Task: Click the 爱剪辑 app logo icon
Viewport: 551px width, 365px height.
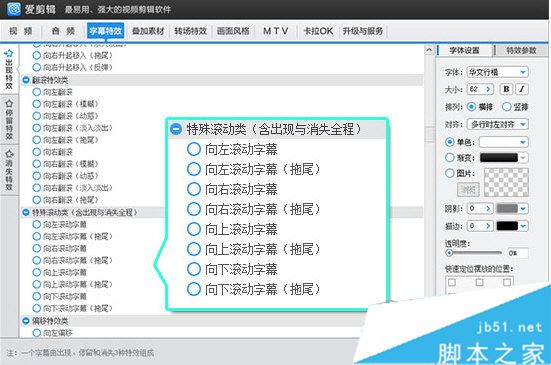Action: 14,9
